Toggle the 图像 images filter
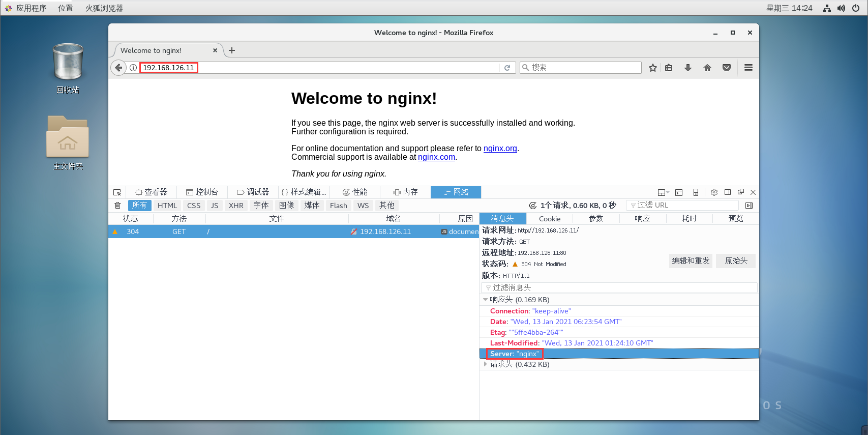 coord(287,206)
